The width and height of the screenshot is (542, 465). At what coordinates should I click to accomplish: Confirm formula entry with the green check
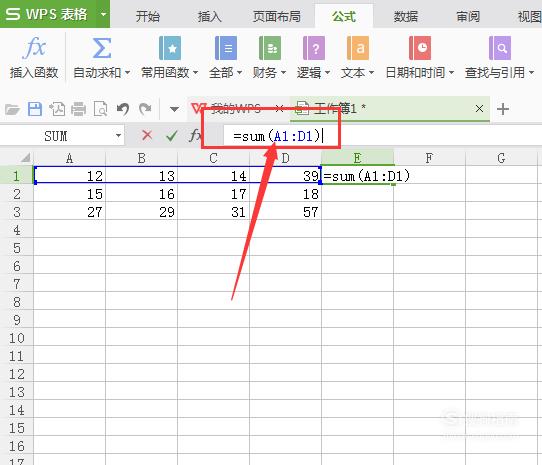(x=171, y=136)
